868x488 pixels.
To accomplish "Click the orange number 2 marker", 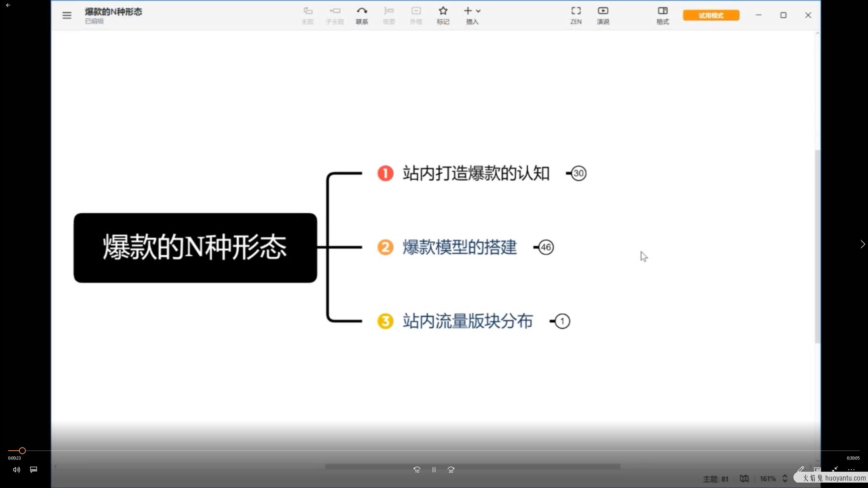I will pos(386,247).
